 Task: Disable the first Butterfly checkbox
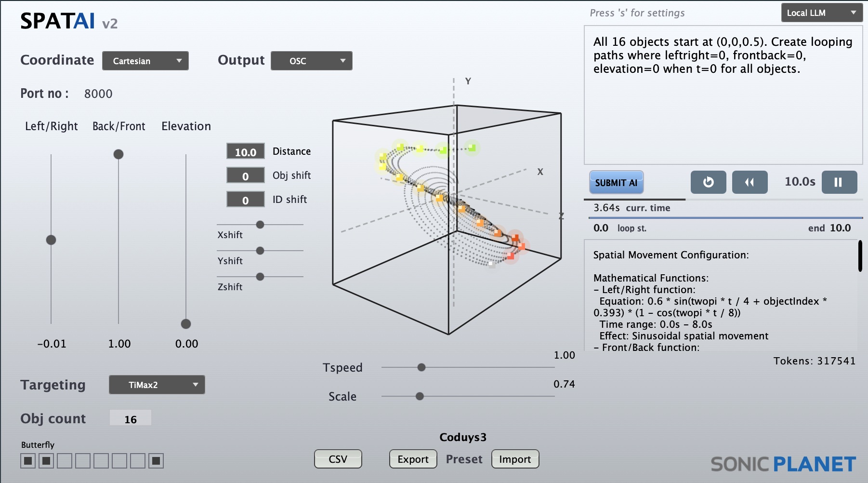point(27,461)
